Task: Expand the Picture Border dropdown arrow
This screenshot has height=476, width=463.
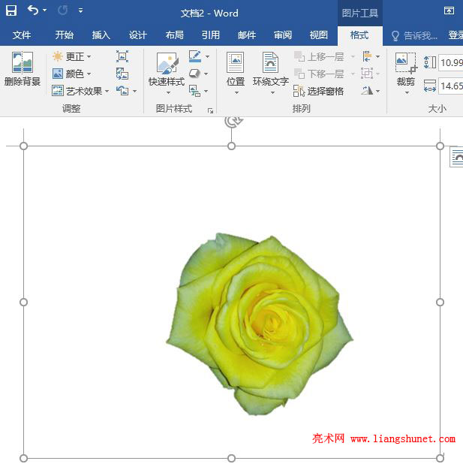Action: tap(208, 56)
